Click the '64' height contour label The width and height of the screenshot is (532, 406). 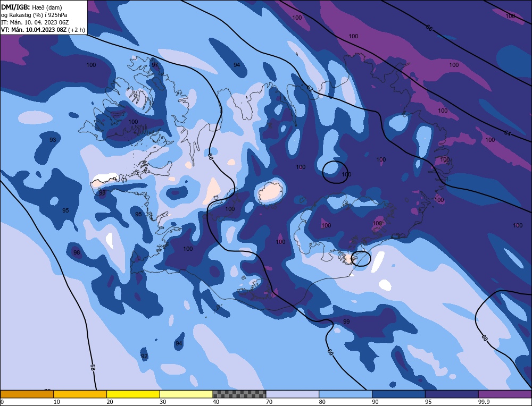click(507, 133)
